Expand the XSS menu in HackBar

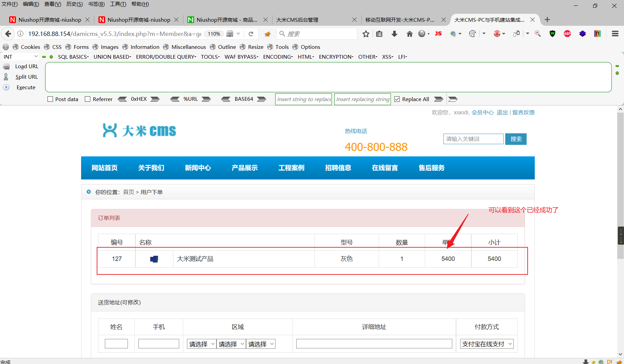(387, 57)
